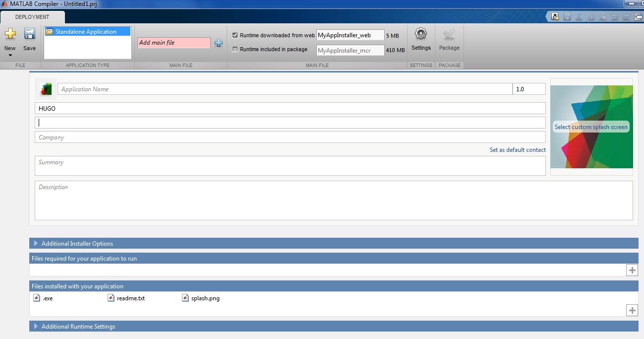Viewport: 644px width, 339px height.
Task: Click the Cut scissors icon
Action: [579, 16]
